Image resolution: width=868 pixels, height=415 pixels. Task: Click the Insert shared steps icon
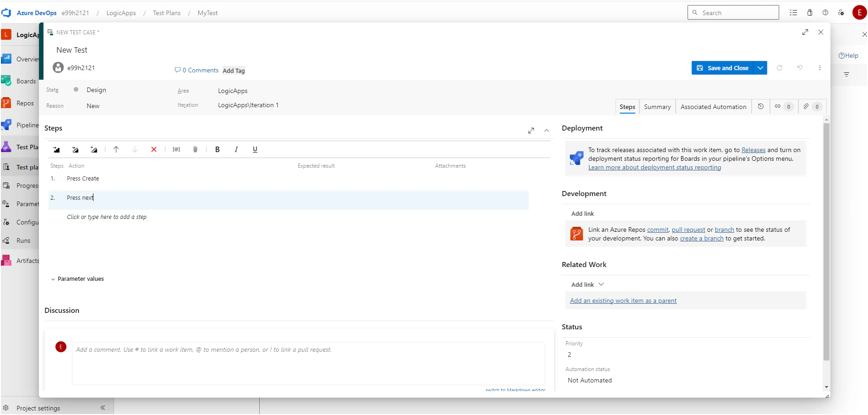(75, 150)
